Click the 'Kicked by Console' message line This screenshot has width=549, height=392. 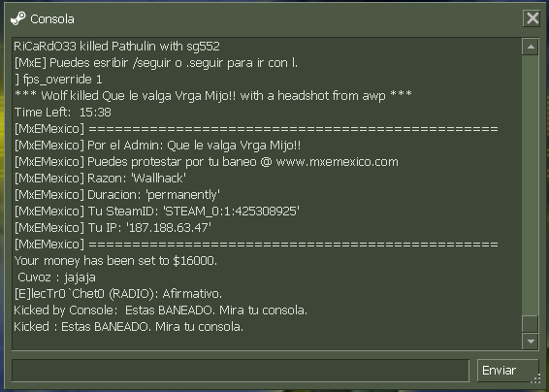[x=160, y=310]
